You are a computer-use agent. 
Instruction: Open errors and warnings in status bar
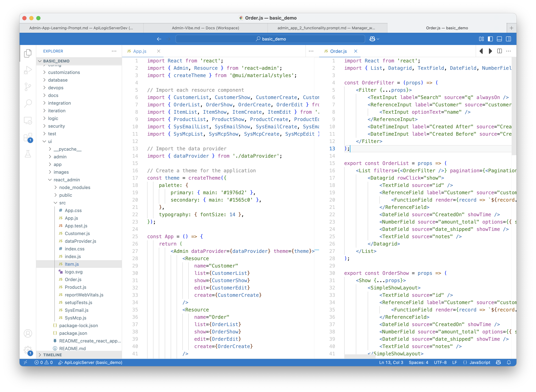pos(43,362)
